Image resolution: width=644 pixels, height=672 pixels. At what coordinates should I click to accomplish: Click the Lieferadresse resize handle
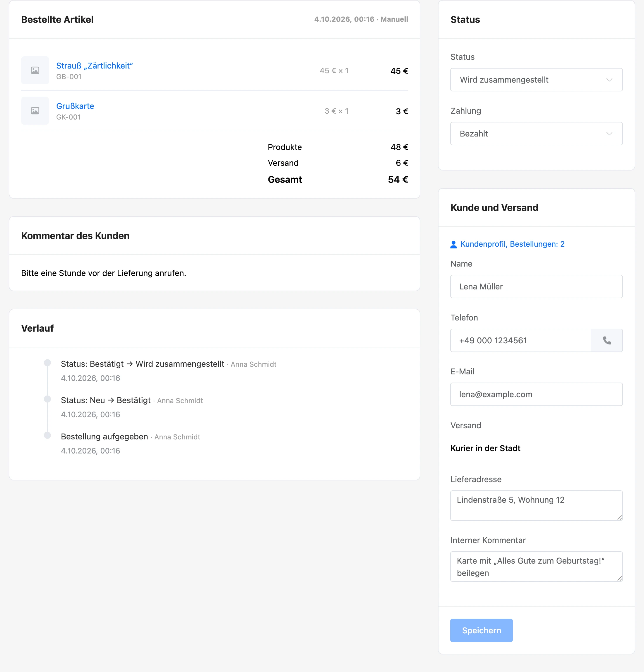pos(620,517)
